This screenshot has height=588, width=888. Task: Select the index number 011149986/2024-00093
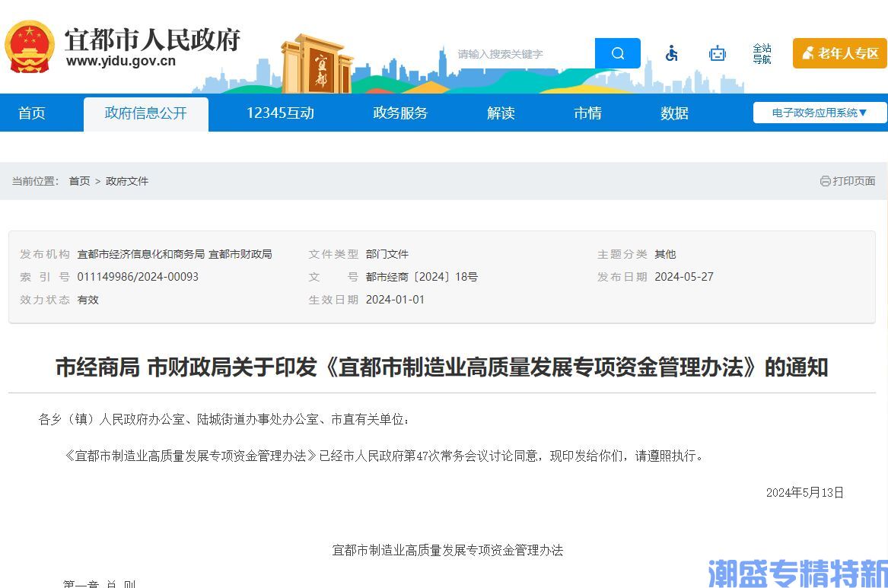click(x=138, y=277)
